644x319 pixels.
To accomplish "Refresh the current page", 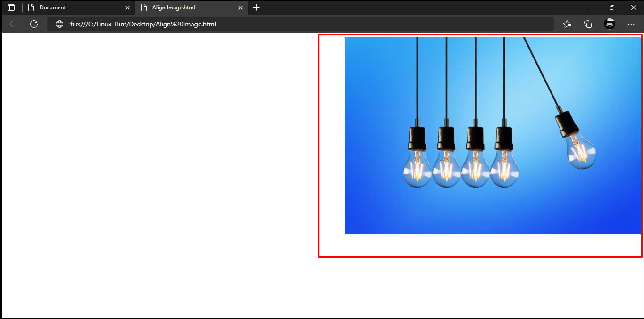I will click(x=34, y=24).
